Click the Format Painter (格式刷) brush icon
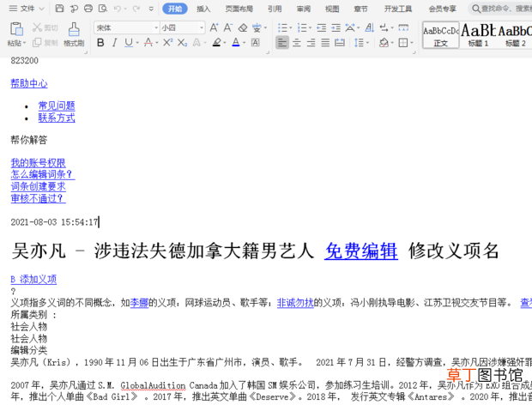Image resolution: width=532 pixels, height=405 pixels. [74, 29]
